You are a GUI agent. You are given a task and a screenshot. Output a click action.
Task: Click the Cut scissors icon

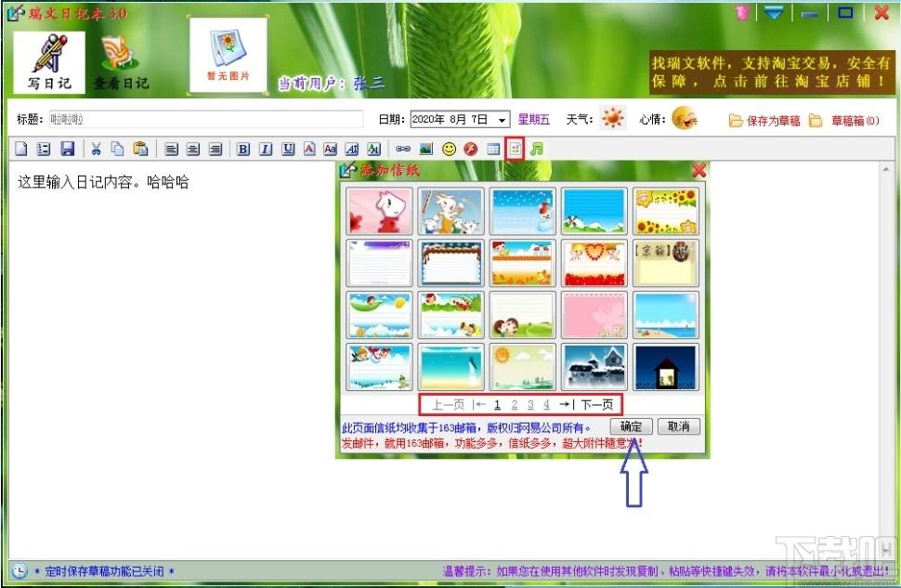point(96,149)
